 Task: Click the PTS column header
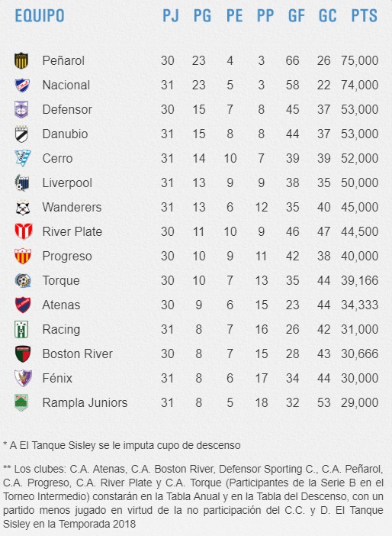365,16
